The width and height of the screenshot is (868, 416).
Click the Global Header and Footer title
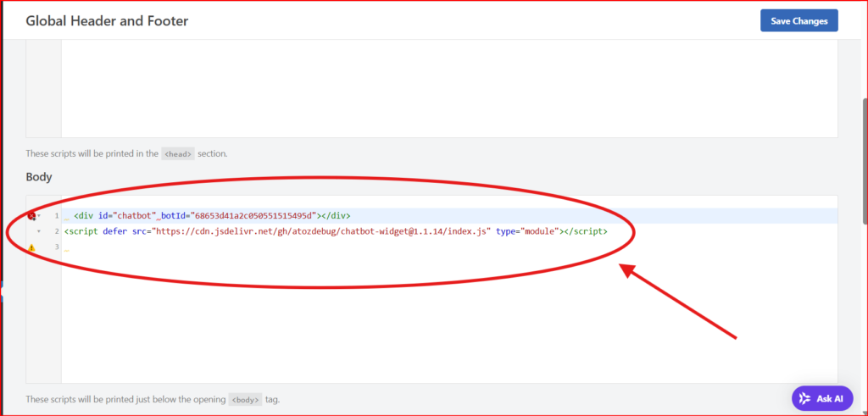(107, 21)
